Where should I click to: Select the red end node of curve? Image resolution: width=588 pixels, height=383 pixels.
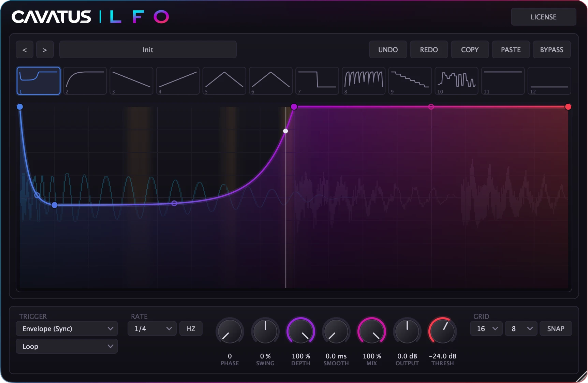[x=568, y=107]
